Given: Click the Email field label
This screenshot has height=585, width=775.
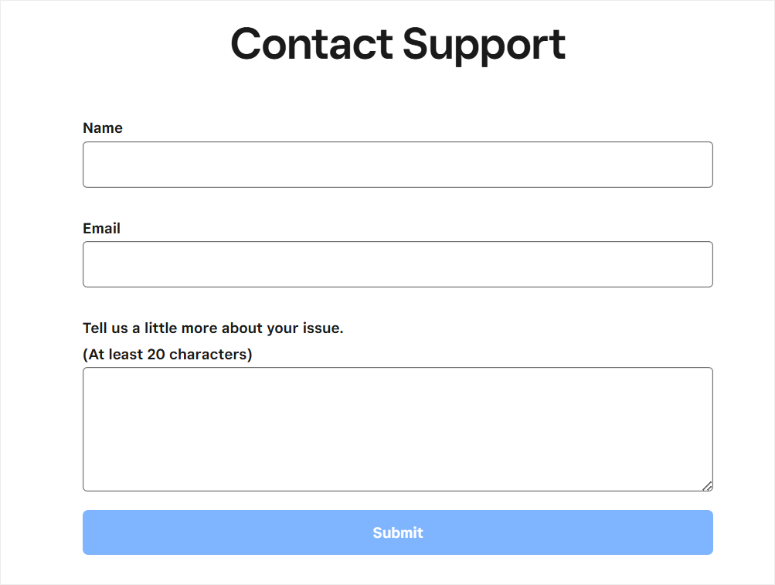Looking at the screenshot, I should point(101,228).
